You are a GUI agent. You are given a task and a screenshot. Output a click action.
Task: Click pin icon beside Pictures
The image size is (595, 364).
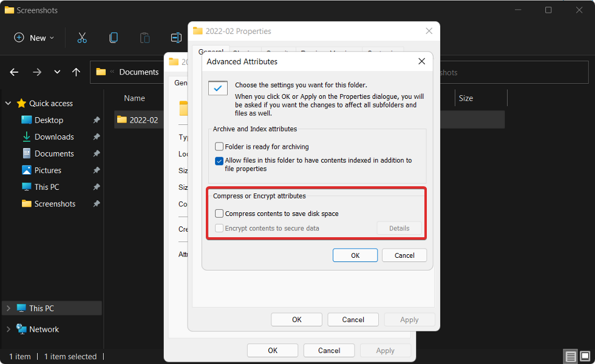click(x=97, y=170)
